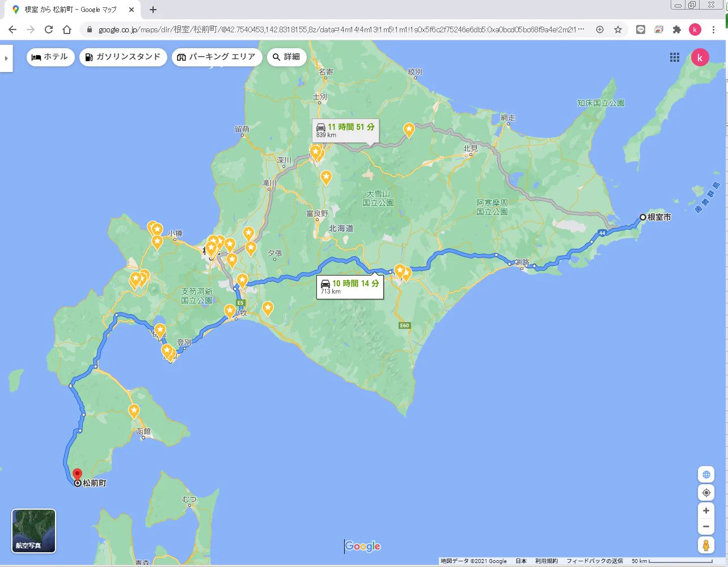Go back to the previous page

click(x=12, y=29)
